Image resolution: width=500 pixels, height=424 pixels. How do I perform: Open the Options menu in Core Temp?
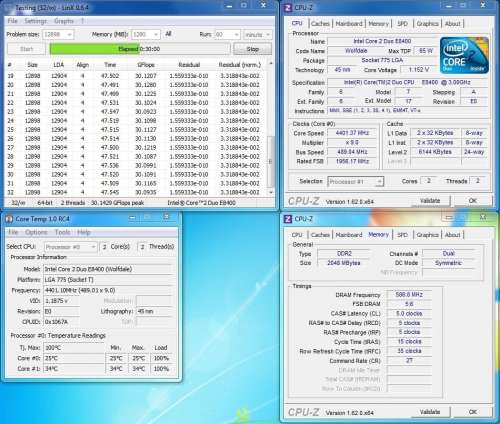[36, 232]
